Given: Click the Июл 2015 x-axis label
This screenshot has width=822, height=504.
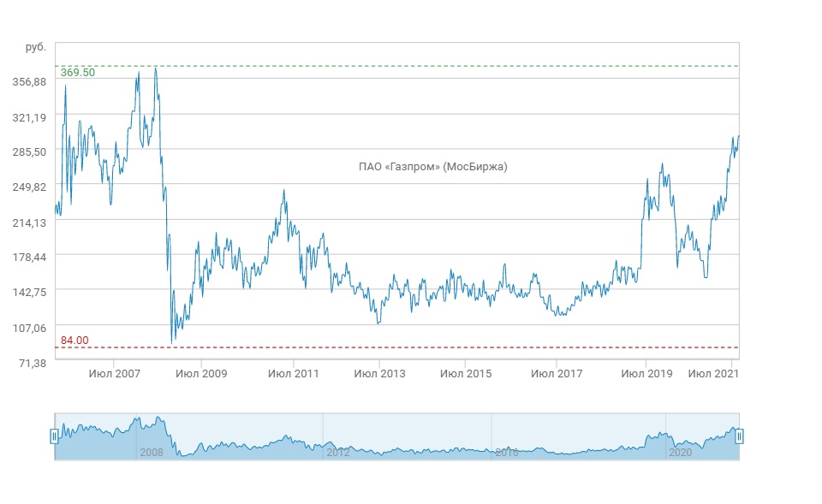Looking at the screenshot, I should pyautogui.click(x=465, y=374).
